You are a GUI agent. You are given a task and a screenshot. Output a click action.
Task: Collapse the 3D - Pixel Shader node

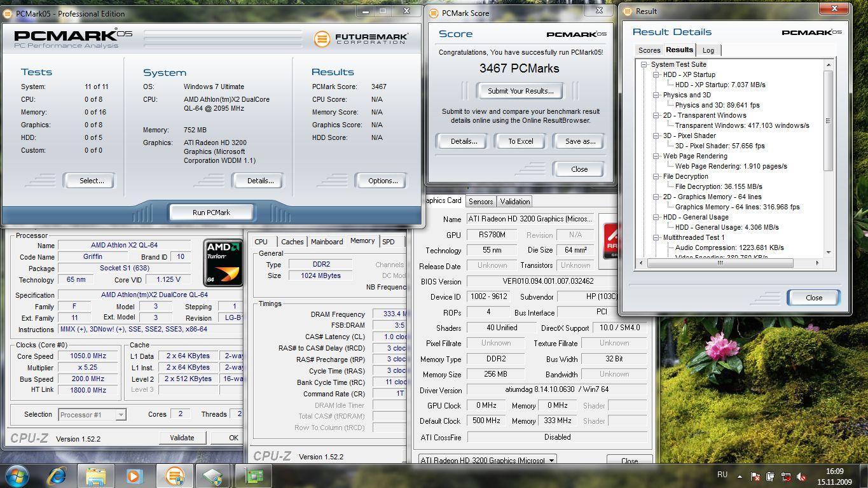click(656, 136)
